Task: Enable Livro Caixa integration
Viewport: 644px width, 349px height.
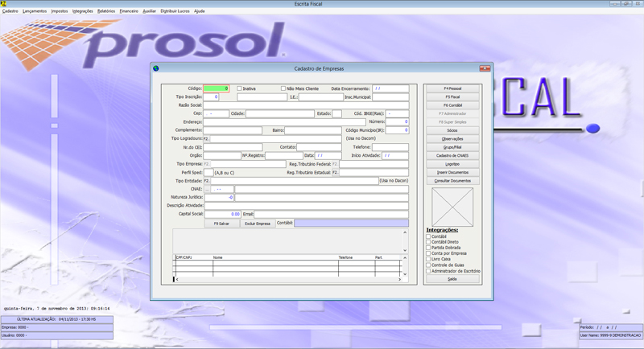Action: [428, 259]
